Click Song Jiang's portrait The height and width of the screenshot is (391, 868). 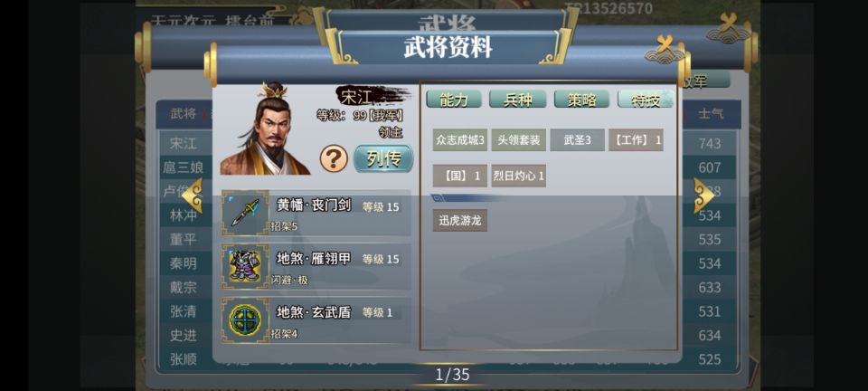tap(265, 129)
